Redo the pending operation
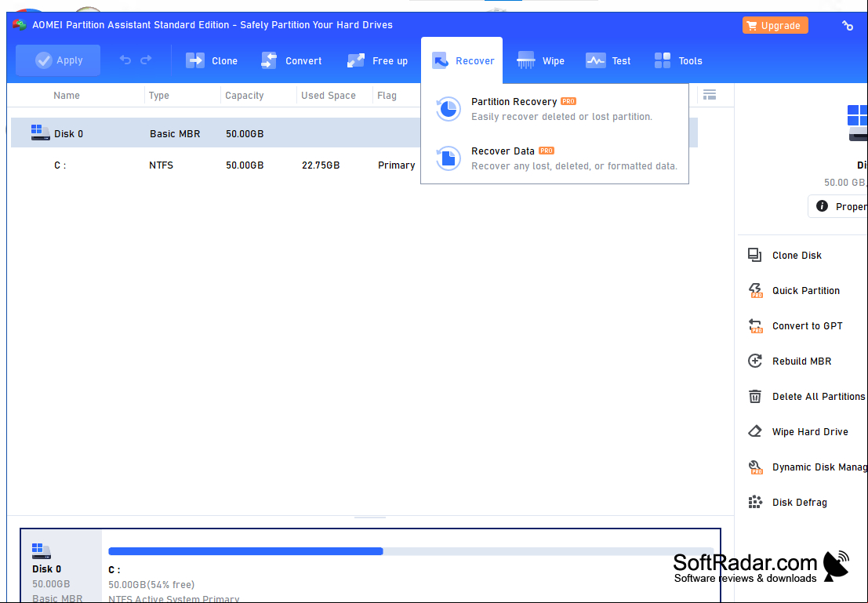 [146, 60]
